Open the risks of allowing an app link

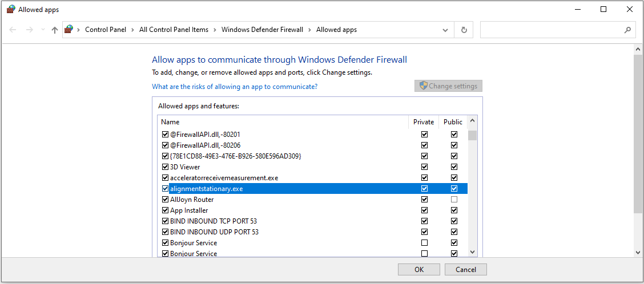(235, 87)
